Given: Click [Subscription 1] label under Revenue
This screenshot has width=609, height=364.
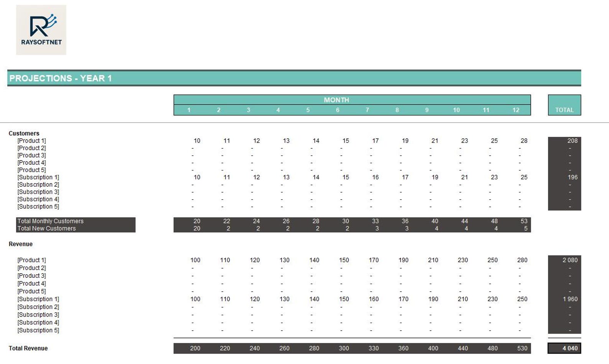Looking at the screenshot, I should (x=38, y=299).
